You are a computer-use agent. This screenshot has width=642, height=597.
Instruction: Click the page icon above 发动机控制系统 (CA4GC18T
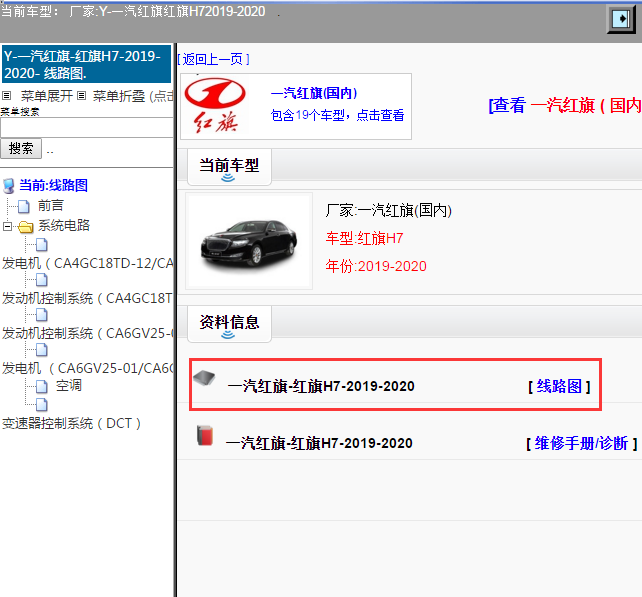click(x=42, y=280)
